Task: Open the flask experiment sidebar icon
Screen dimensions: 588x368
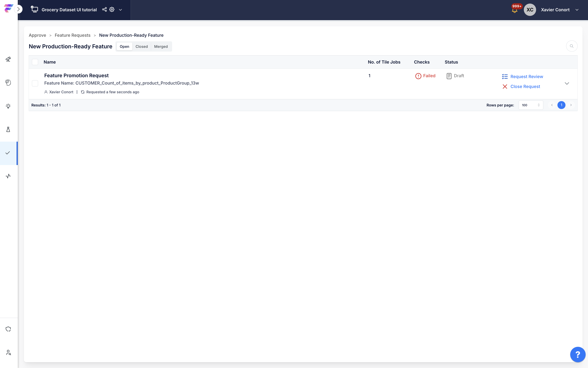Action: [8, 129]
